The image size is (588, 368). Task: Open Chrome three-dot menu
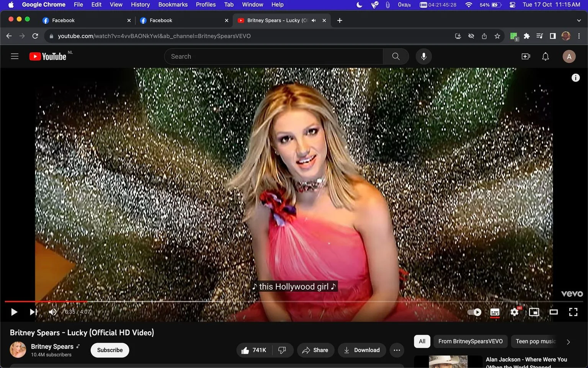[579, 36]
